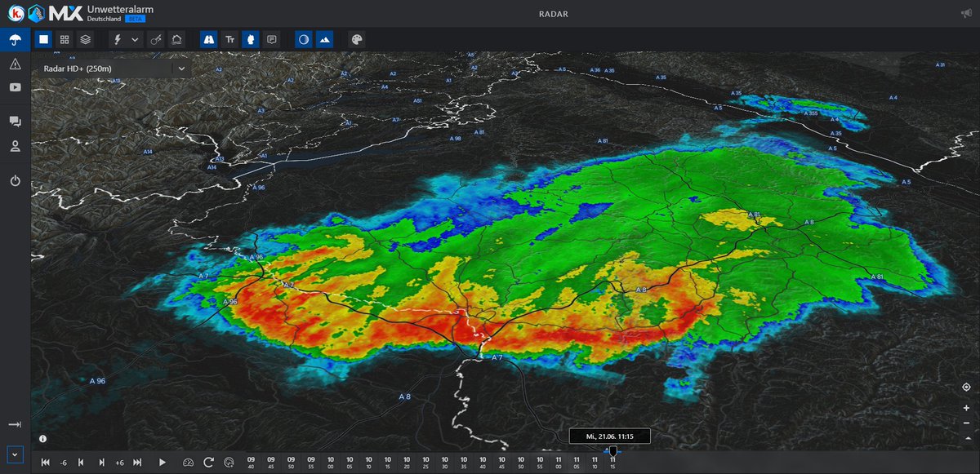The image size is (980, 474).
Task: Open the layers stack icon in the toolbar
Action: pyautogui.click(x=85, y=38)
